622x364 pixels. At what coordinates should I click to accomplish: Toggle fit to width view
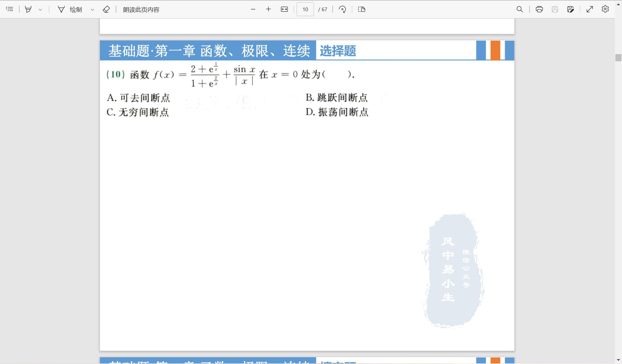pyautogui.click(x=284, y=9)
